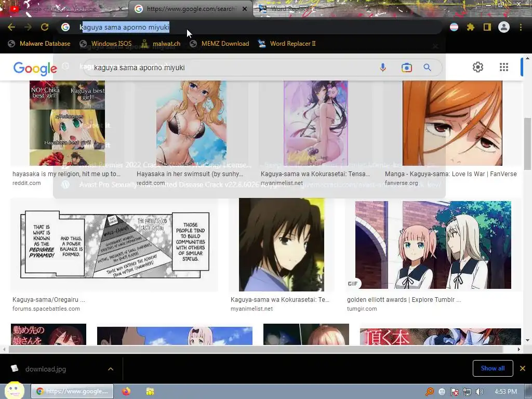Click the Google site icon in address bar
This screenshot has width=532, height=399.
(x=65, y=27)
